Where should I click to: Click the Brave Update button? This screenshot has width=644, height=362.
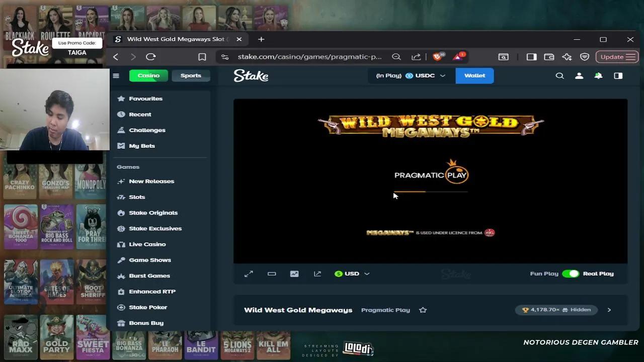(617, 57)
